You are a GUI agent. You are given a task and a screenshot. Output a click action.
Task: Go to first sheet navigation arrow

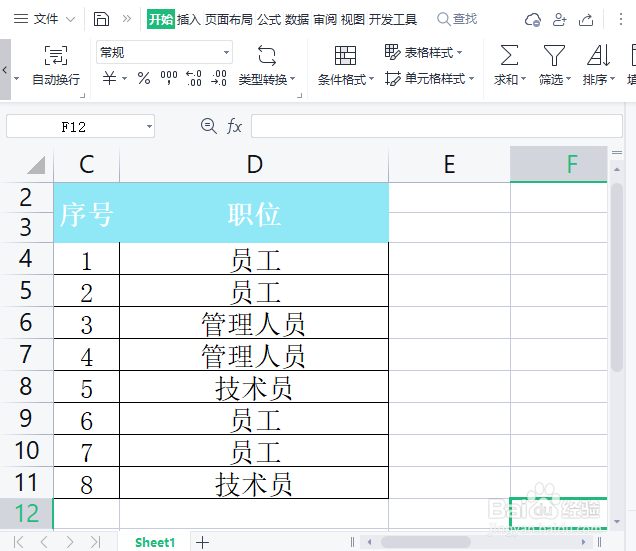19,542
